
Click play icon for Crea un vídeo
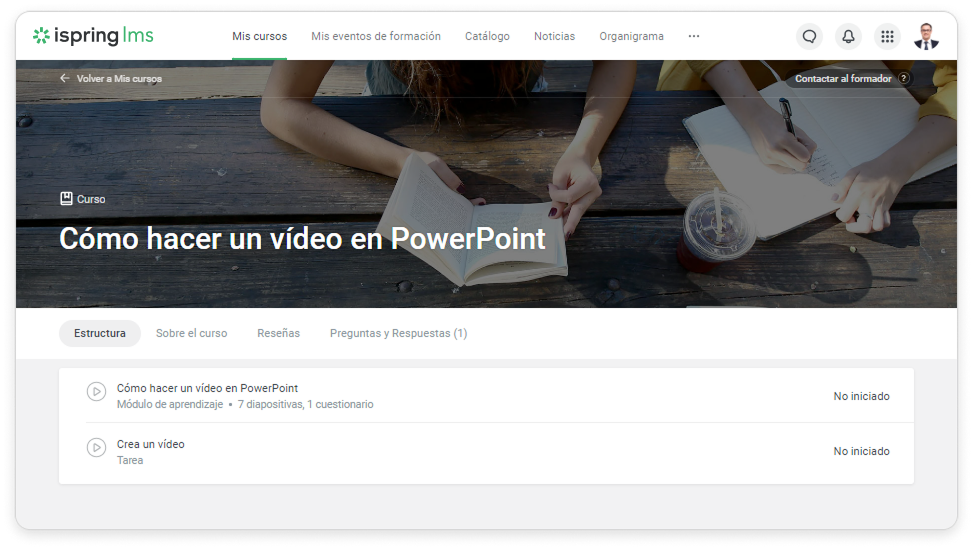tap(96, 448)
